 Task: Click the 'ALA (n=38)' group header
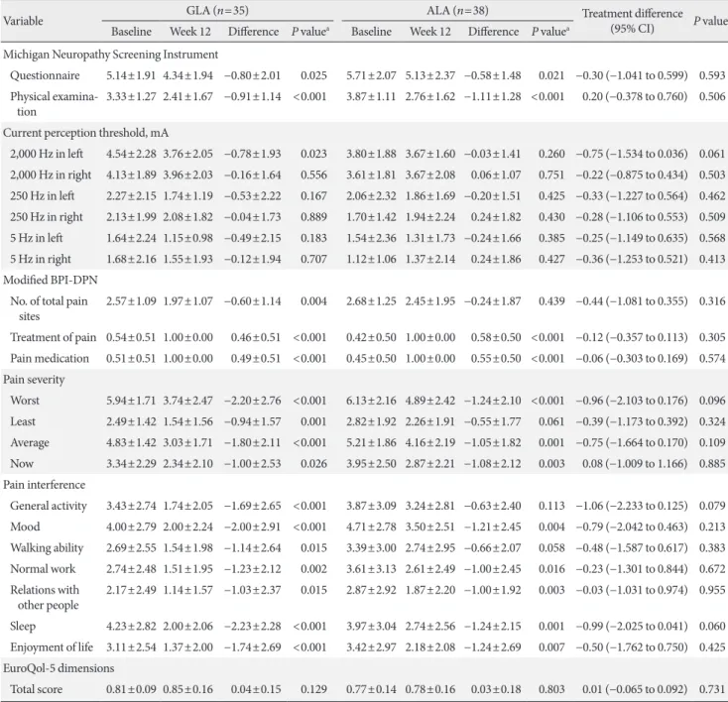(x=457, y=10)
